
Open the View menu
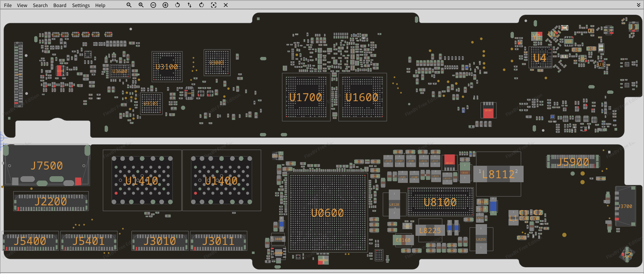pyautogui.click(x=22, y=5)
